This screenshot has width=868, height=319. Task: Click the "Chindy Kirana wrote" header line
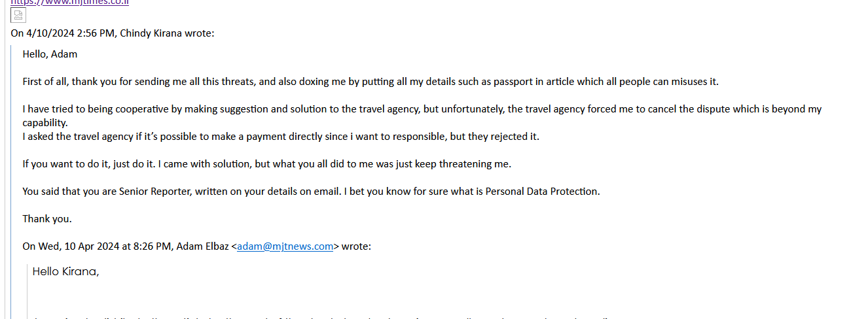click(x=112, y=33)
